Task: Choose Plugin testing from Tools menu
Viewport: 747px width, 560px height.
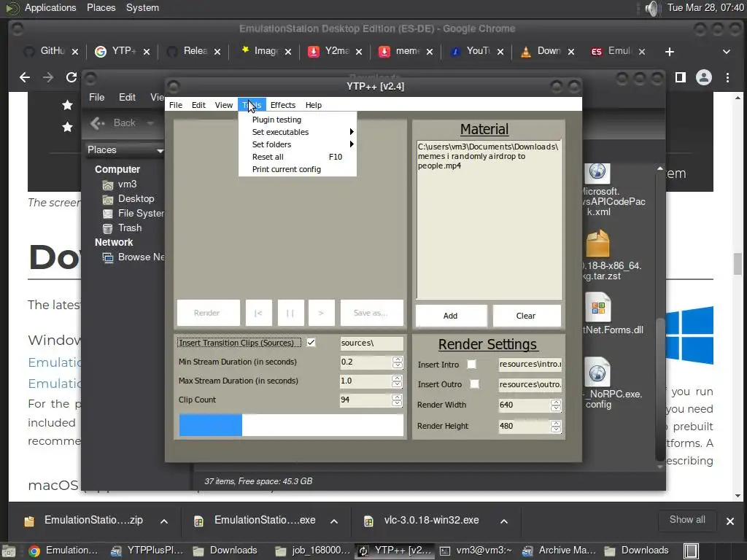Action: click(x=298, y=120)
